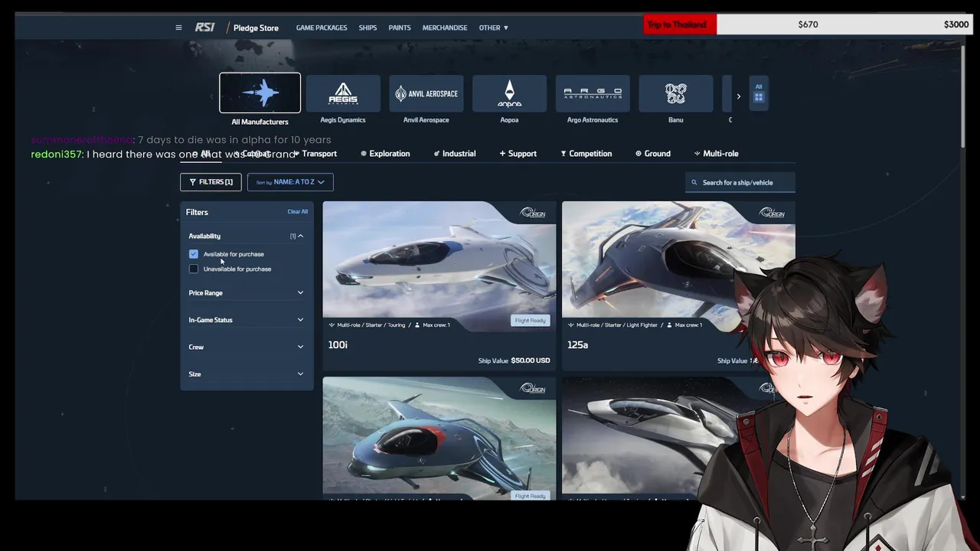Screen dimensions: 980x551
Task: Click the Trip to Thailand donation progress bar
Action: tap(807, 24)
